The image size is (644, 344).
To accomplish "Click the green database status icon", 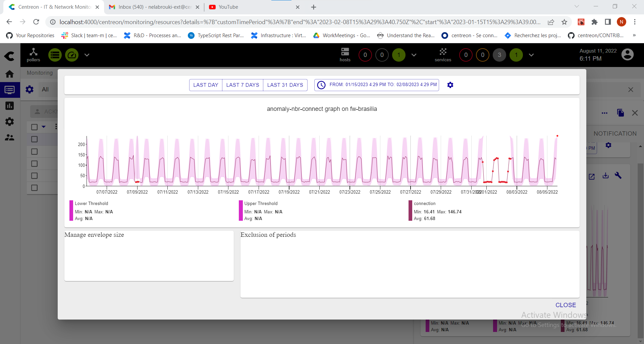I will [x=55, y=55].
